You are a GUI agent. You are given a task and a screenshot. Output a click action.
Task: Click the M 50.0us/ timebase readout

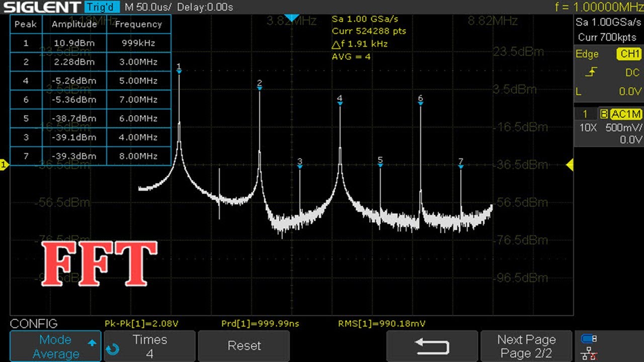click(x=148, y=7)
